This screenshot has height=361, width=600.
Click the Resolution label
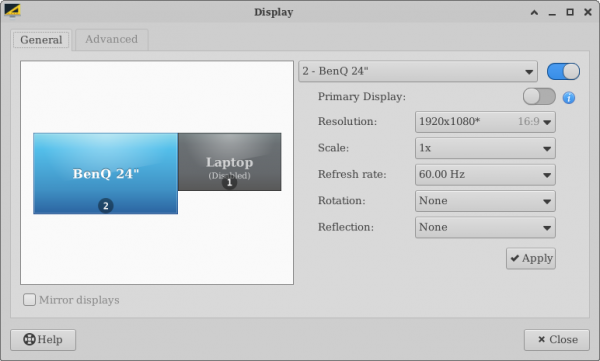coord(347,122)
